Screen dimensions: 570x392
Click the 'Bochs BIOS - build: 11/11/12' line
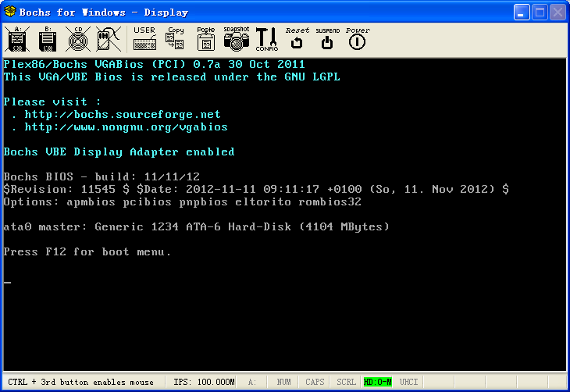[102, 176]
